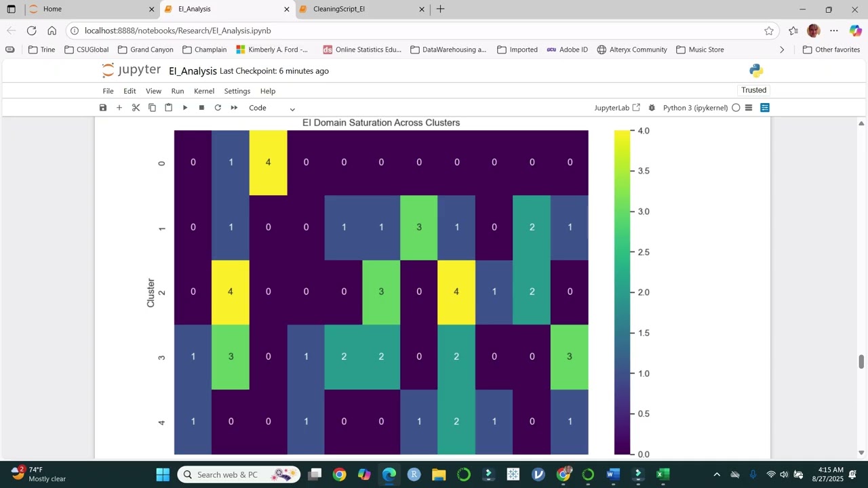Open the Trine bookmarks folder
Image resolution: width=868 pixels, height=488 pixels.
tap(41, 49)
